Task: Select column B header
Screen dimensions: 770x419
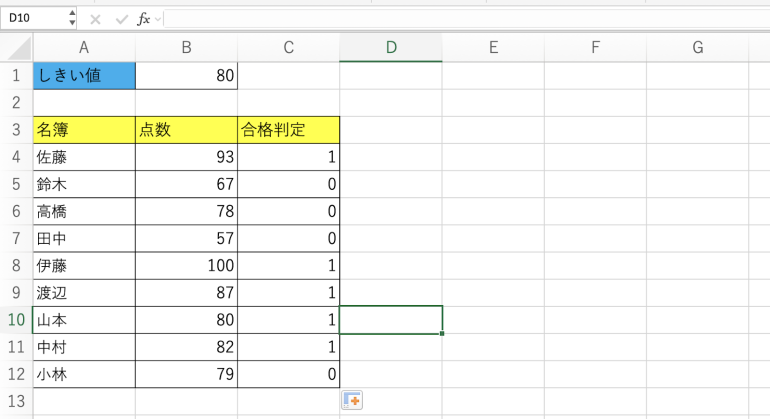Action: [x=186, y=48]
